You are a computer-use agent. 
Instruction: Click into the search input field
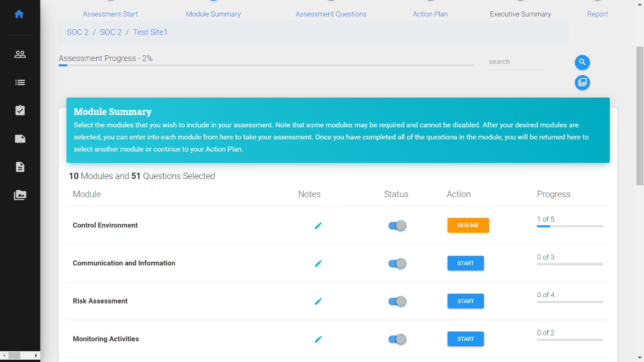tap(517, 62)
